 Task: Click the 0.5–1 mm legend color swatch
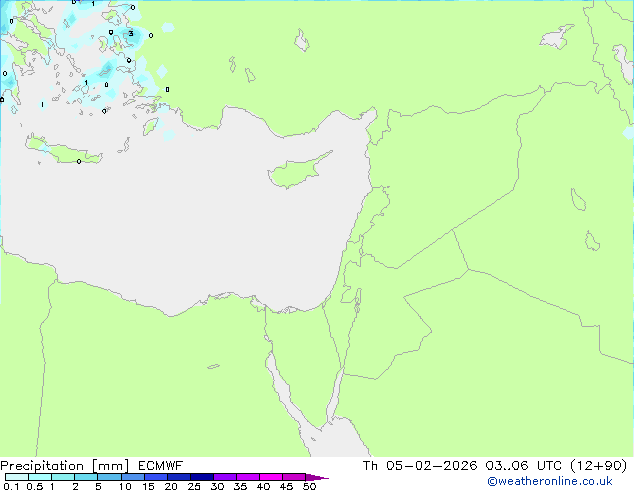(x=40, y=477)
